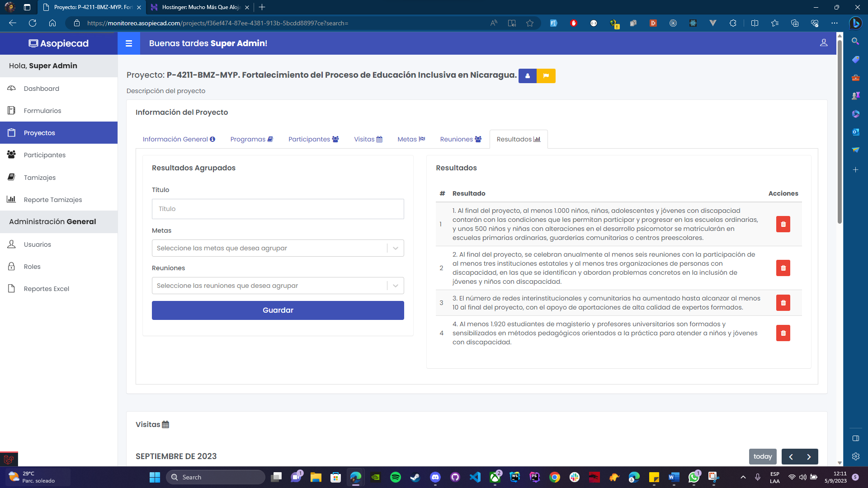Switch to the Programas tab
Image resolution: width=868 pixels, height=488 pixels.
[x=251, y=139]
